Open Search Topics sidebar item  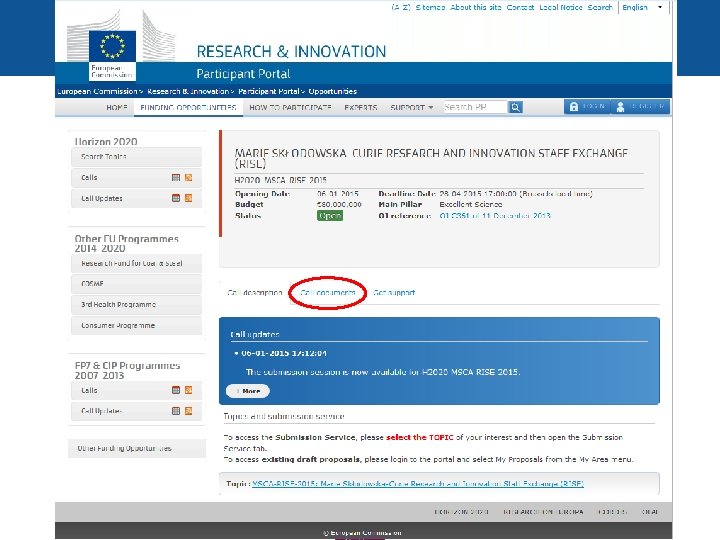(x=136, y=157)
